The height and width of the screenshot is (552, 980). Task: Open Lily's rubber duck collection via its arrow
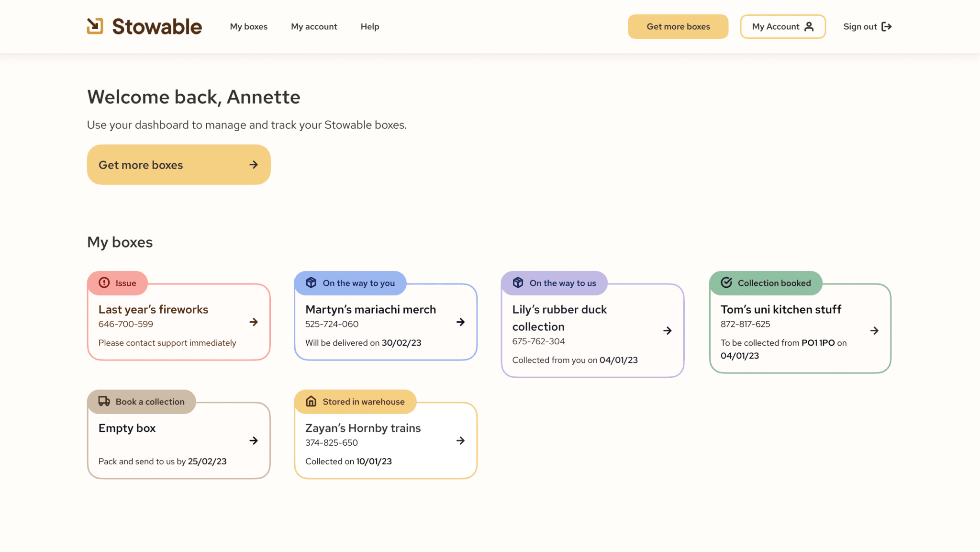(x=668, y=331)
